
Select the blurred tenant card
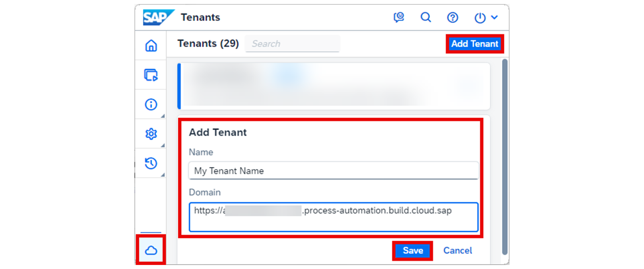(334, 86)
